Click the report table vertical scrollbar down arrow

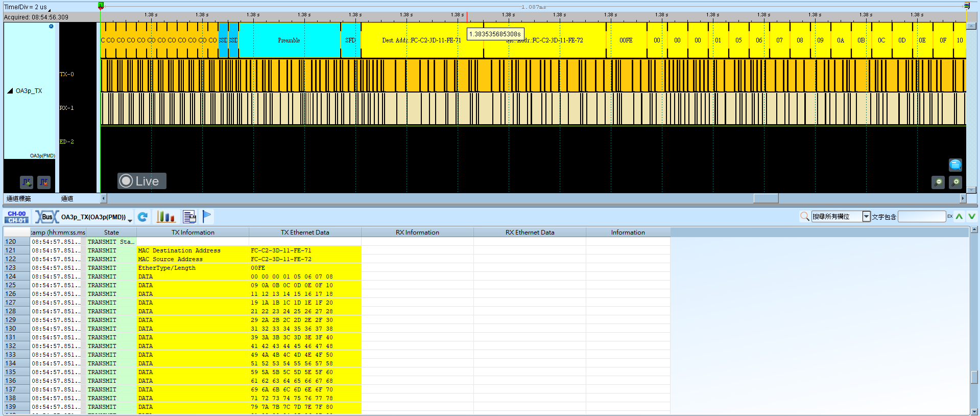tap(974, 411)
